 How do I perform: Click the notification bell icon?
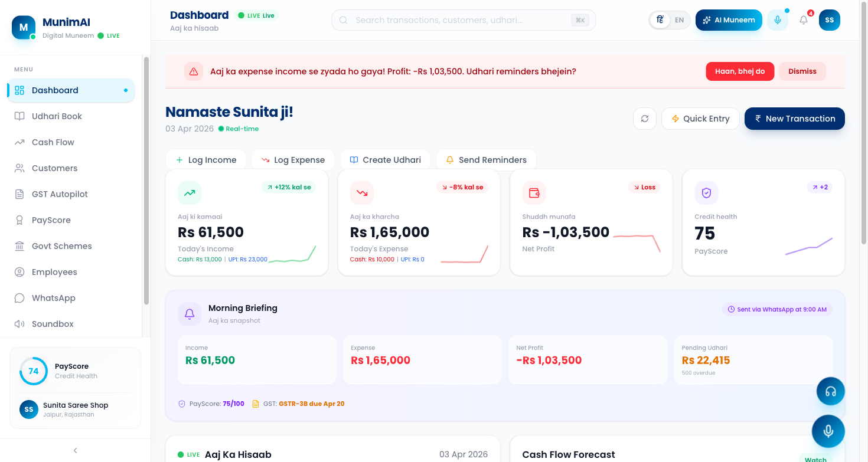point(803,19)
